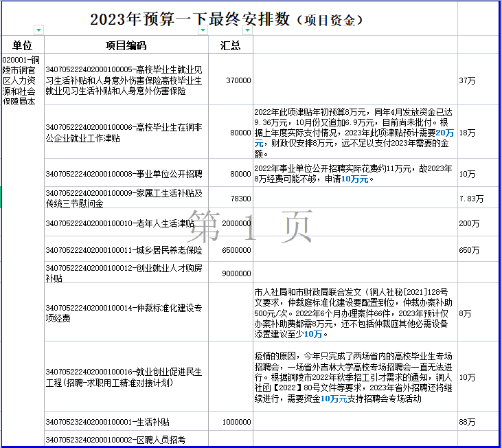Click the 650万 cell in the last column
The height and width of the screenshot is (448, 502).
pos(478,250)
